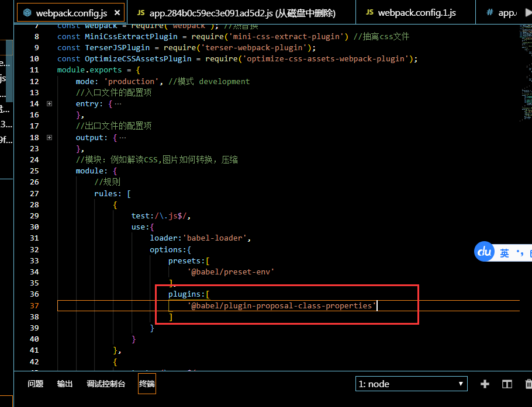Delete the terminal with trash icon

point(528,384)
